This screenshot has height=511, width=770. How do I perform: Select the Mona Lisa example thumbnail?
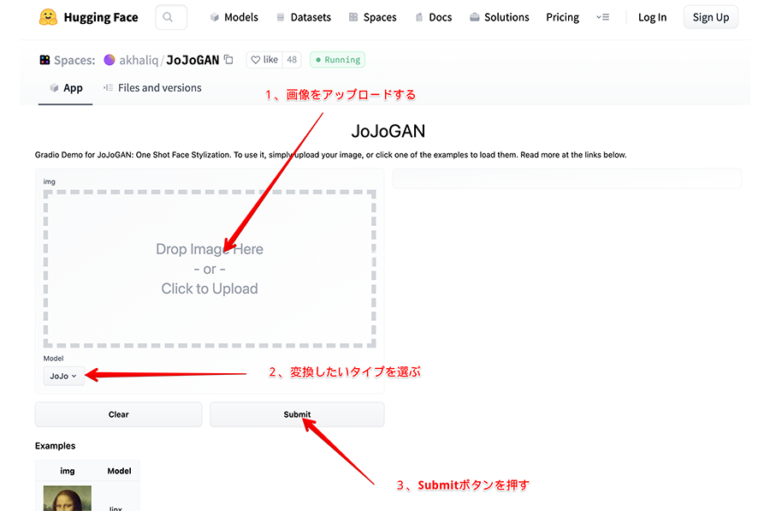pos(67,498)
